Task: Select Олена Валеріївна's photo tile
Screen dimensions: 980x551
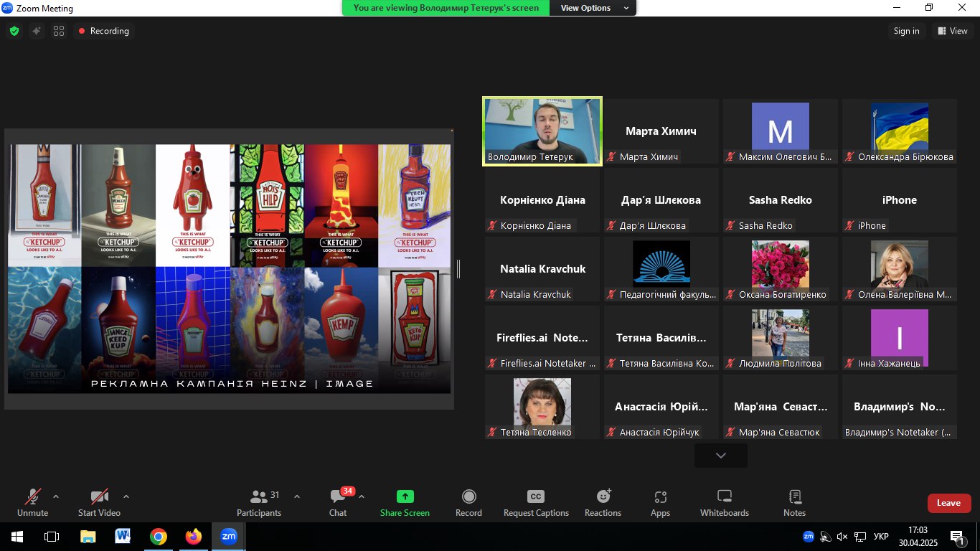Action: click(x=900, y=269)
